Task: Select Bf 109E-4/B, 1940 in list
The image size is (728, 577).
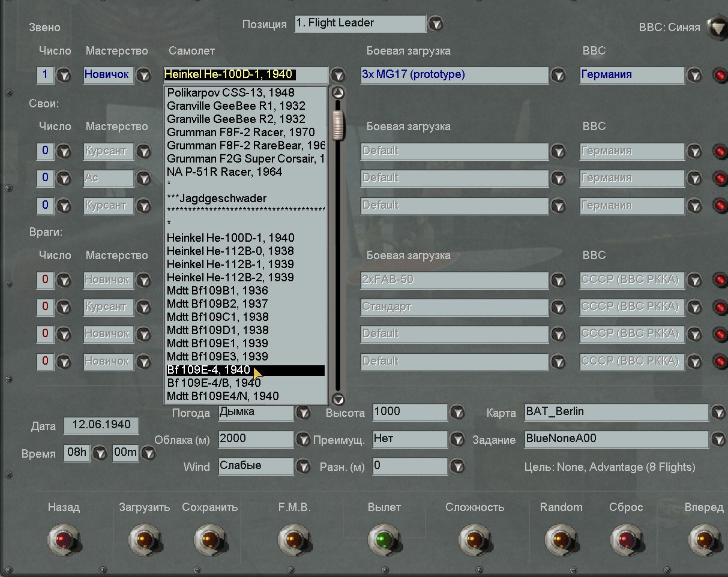Action: [245, 383]
